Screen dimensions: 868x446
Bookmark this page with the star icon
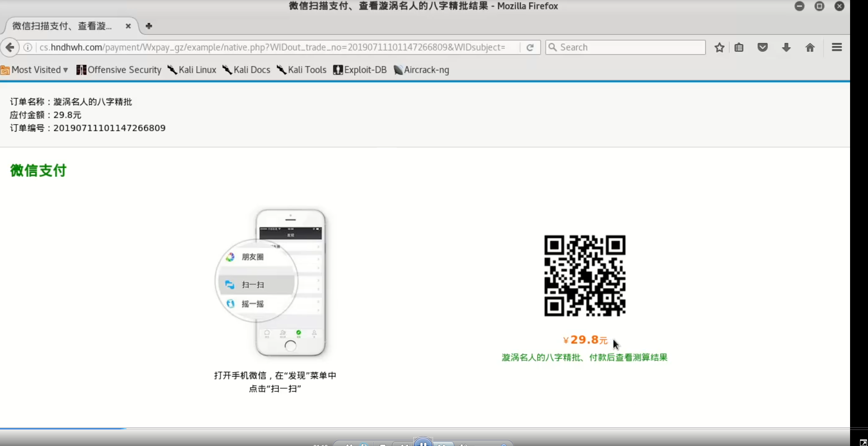719,47
